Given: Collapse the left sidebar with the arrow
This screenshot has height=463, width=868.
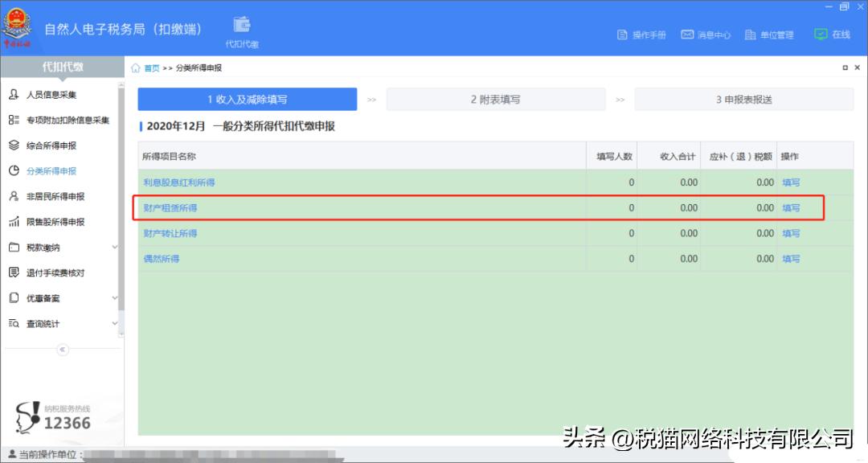Looking at the screenshot, I should (x=63, y=350).
